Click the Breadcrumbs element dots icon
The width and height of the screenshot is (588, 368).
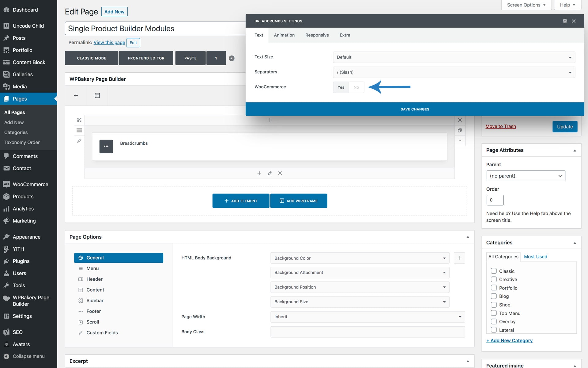pos(106,146)
